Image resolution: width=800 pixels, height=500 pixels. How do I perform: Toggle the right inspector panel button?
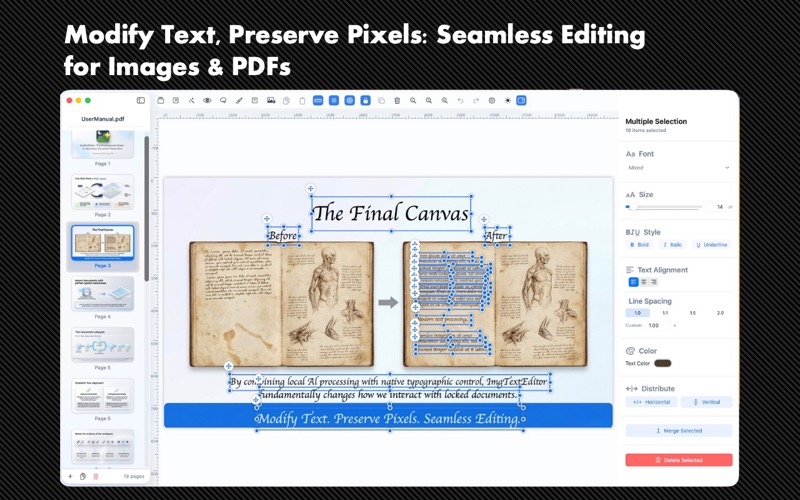tap(521, 101)
